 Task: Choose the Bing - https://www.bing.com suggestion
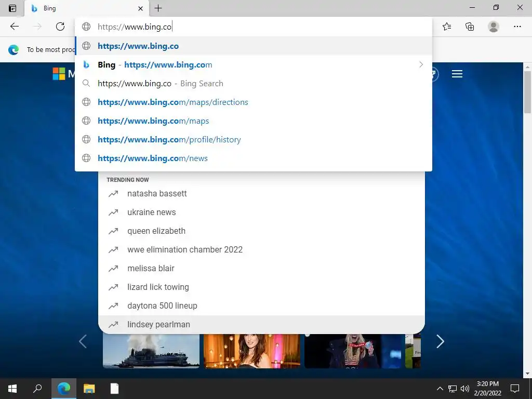[x=254, y=64]
